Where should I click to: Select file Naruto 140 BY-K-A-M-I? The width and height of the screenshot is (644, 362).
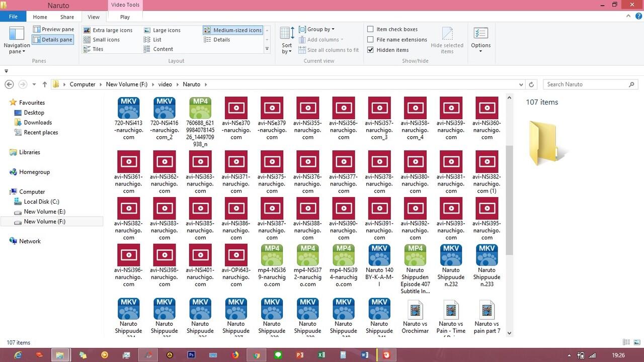click(x=379, y=265)
